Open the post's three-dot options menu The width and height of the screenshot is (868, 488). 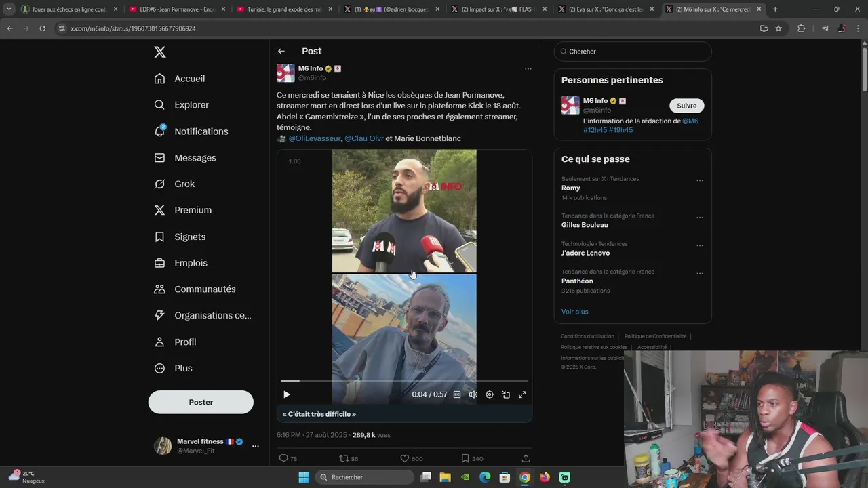point(528,68)
